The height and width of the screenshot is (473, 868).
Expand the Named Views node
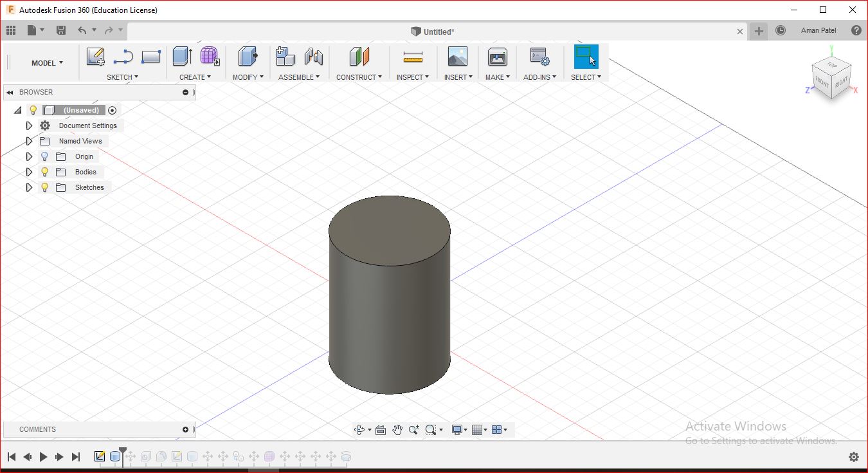click(28, 141)
